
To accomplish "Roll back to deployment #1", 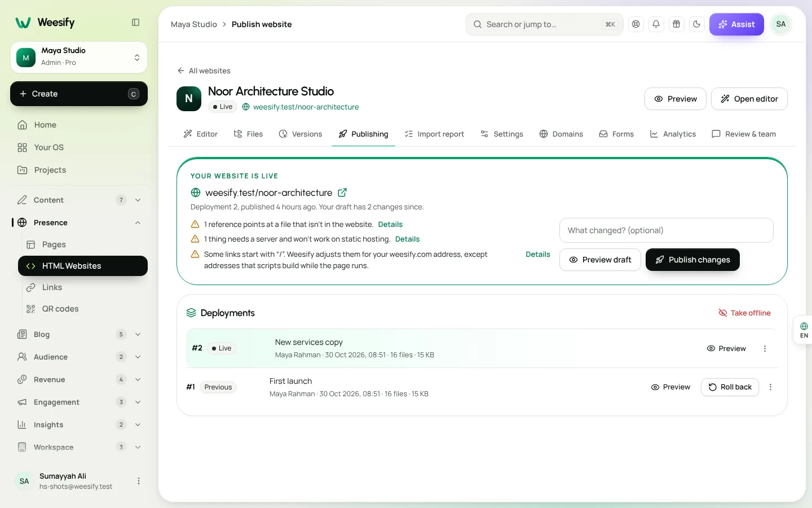I will tap(730, 387).
